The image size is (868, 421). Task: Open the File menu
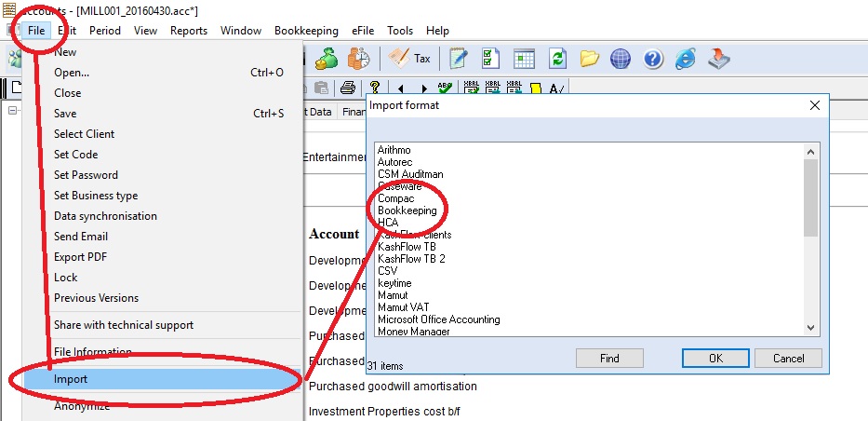click(36, 31)
